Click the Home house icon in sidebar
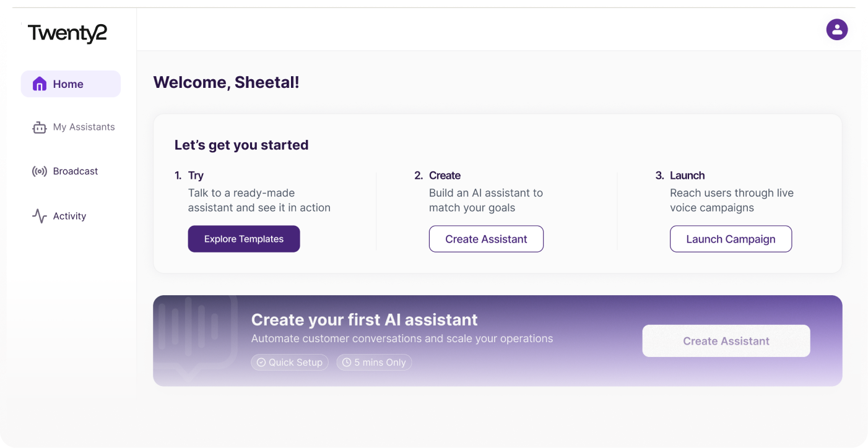 (40, 84)
